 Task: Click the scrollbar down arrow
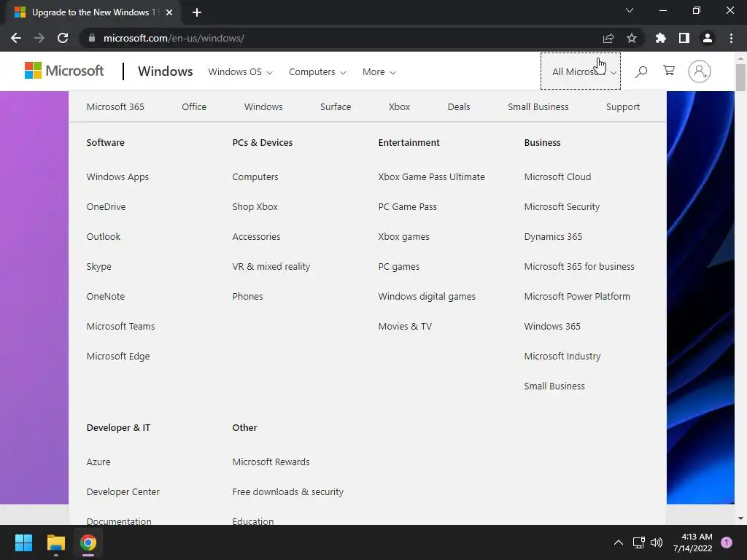tap(740, 518)
